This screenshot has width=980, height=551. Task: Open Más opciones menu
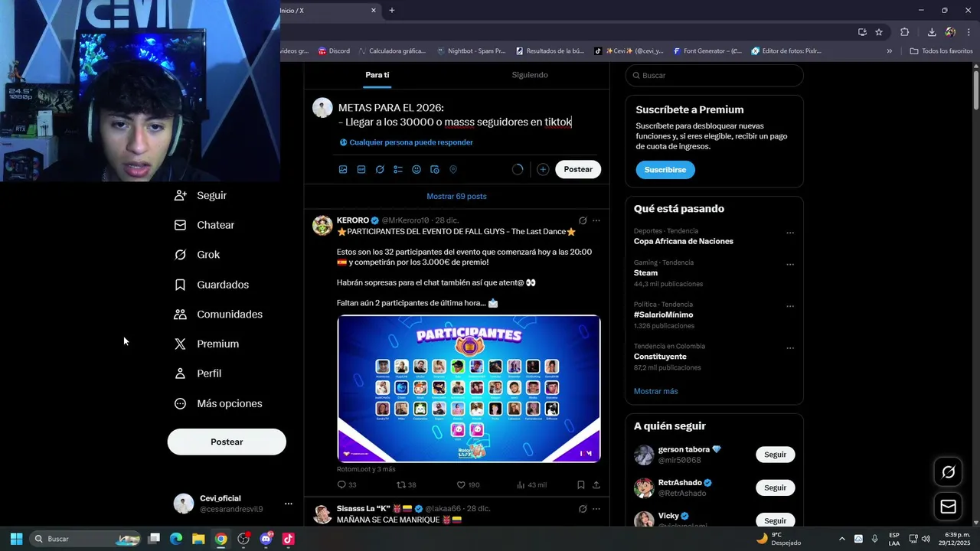[x=219, y=403]
